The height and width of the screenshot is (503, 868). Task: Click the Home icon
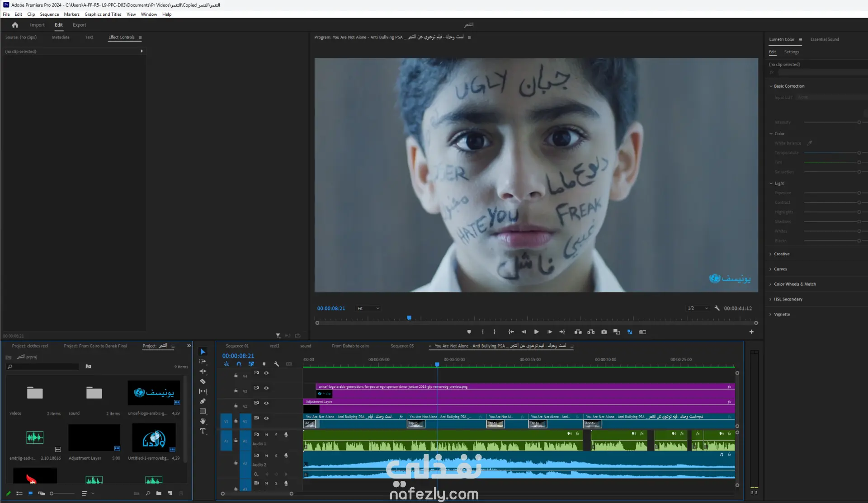15,25
